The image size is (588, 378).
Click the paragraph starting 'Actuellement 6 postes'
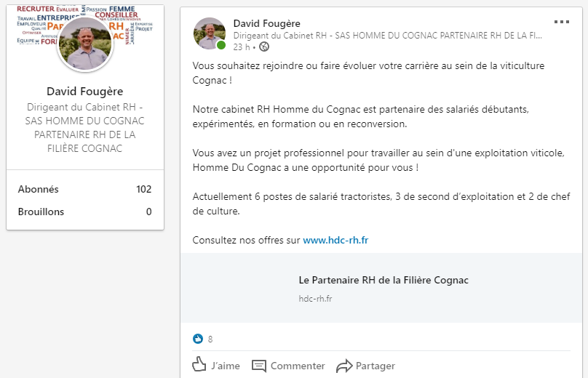tap(381, 204)
